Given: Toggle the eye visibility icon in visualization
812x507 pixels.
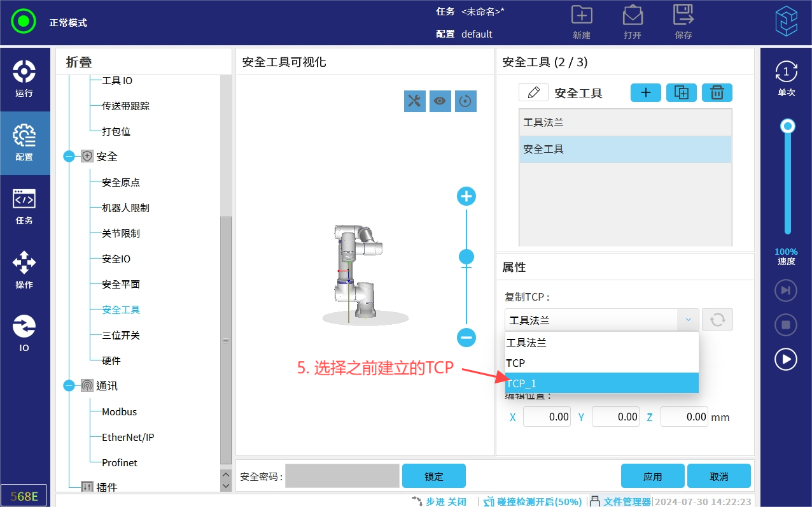Looking at the screenshot, I should (440, 101).
